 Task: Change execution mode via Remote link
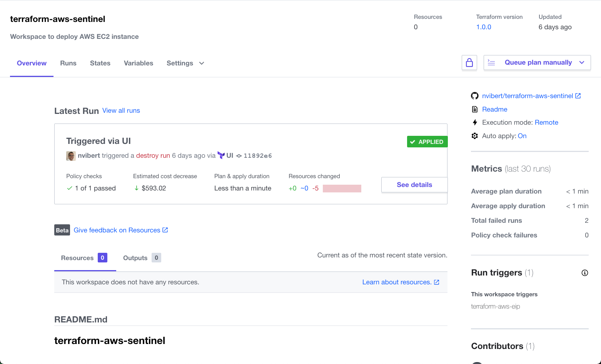(546, 122)
